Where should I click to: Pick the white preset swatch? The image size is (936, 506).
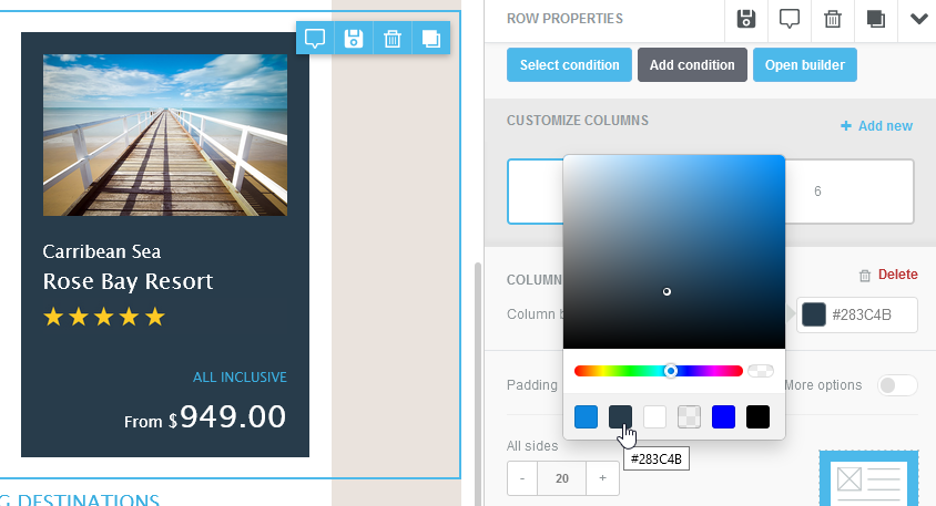click(x=655, y=417)
